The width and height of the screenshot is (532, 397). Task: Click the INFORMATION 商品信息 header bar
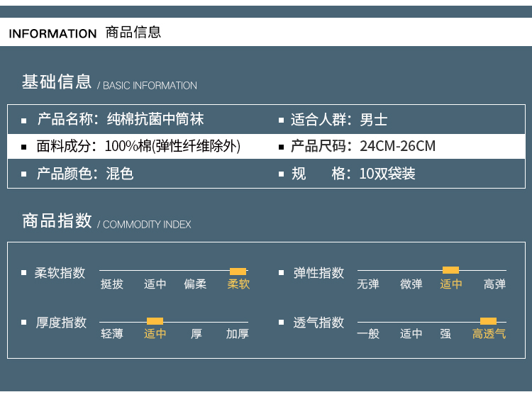click(266, 33)
